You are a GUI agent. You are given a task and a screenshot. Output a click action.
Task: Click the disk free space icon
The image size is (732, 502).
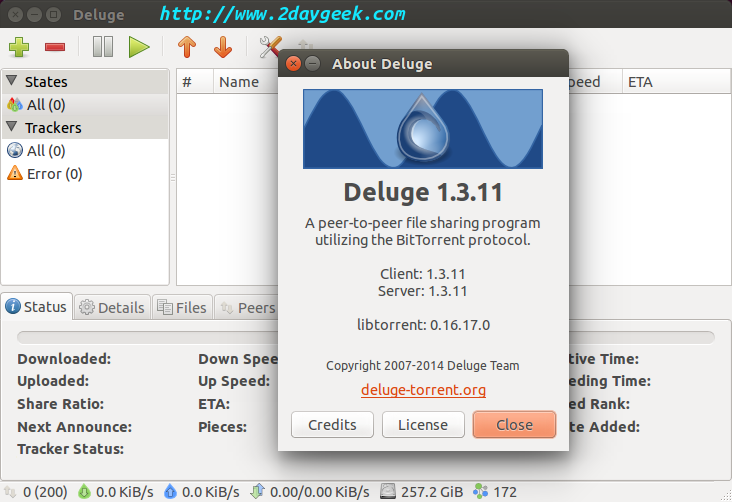tap(387, 492)
